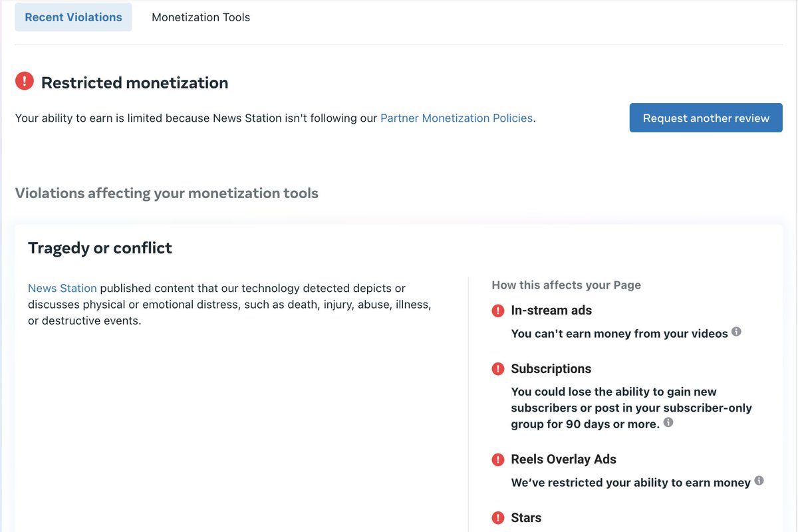Screen dimensions: 798x532
Task: Open the Partner Monetization Policies link
Action: point(456,118)
